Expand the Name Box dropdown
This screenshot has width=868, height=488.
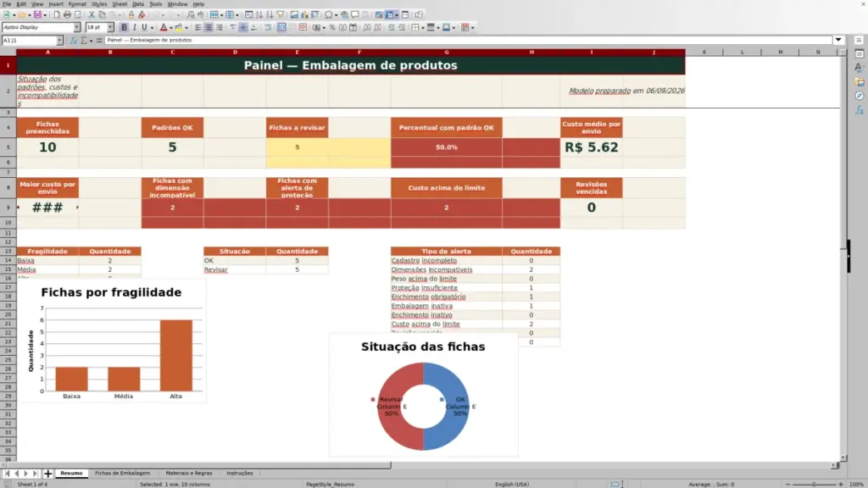(60, 41)
